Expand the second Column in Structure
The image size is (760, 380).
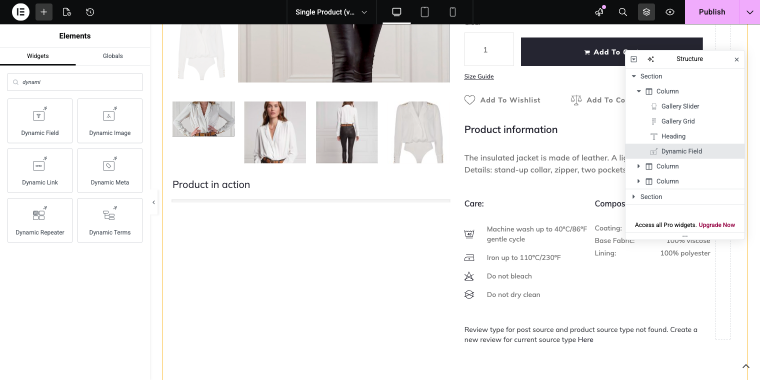tap(639, 166)
